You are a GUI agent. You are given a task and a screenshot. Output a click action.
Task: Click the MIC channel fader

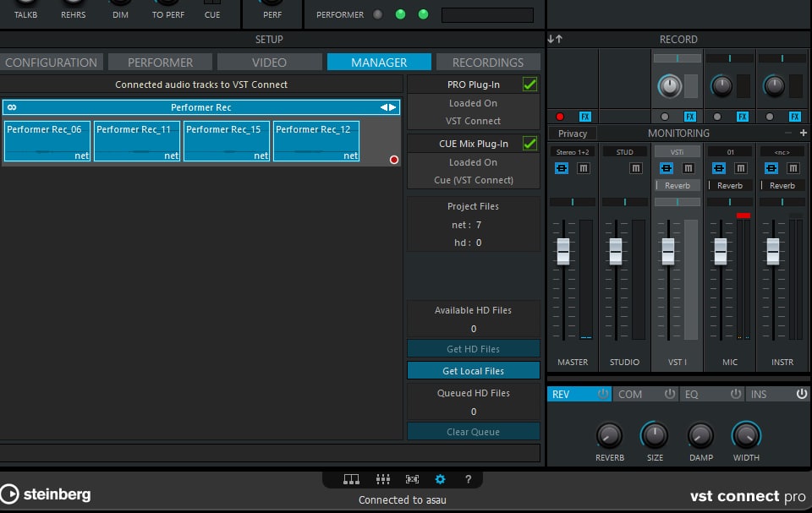721,251
